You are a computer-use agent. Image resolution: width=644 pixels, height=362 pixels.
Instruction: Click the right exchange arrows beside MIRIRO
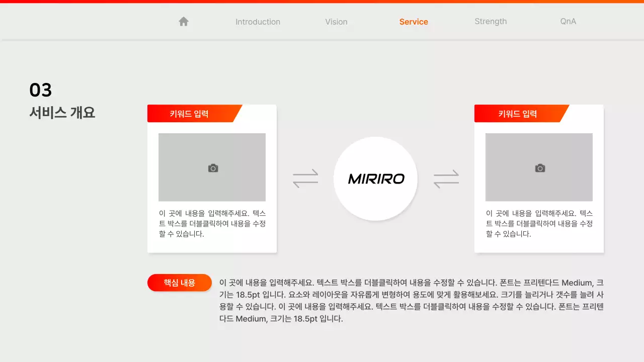click(446, 178)
